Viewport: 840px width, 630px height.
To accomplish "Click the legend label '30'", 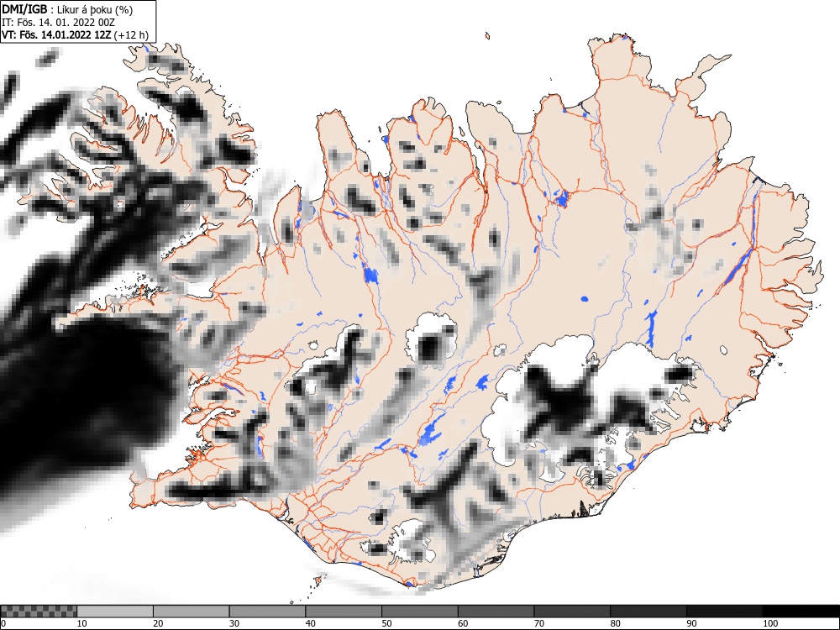I will 234,623.
